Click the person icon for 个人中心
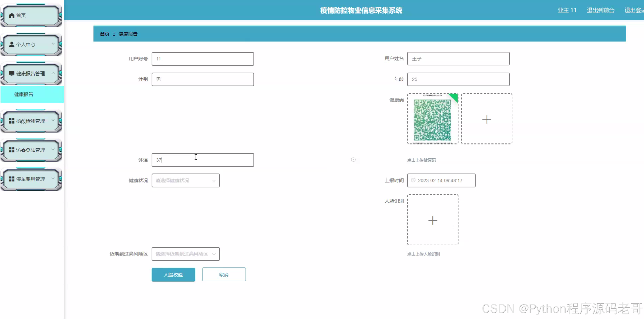The height and width of the screenshot is (319, 644). coord(12,44)
